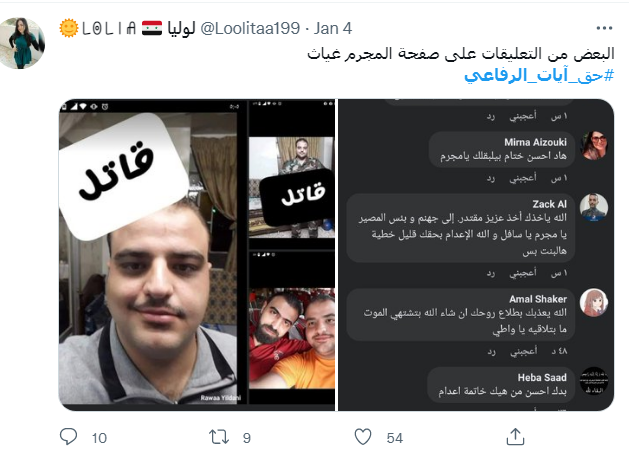The image size is (629, 454).
Task: Open the large selfie photo with white label
Action: click(x=152, y=255)
